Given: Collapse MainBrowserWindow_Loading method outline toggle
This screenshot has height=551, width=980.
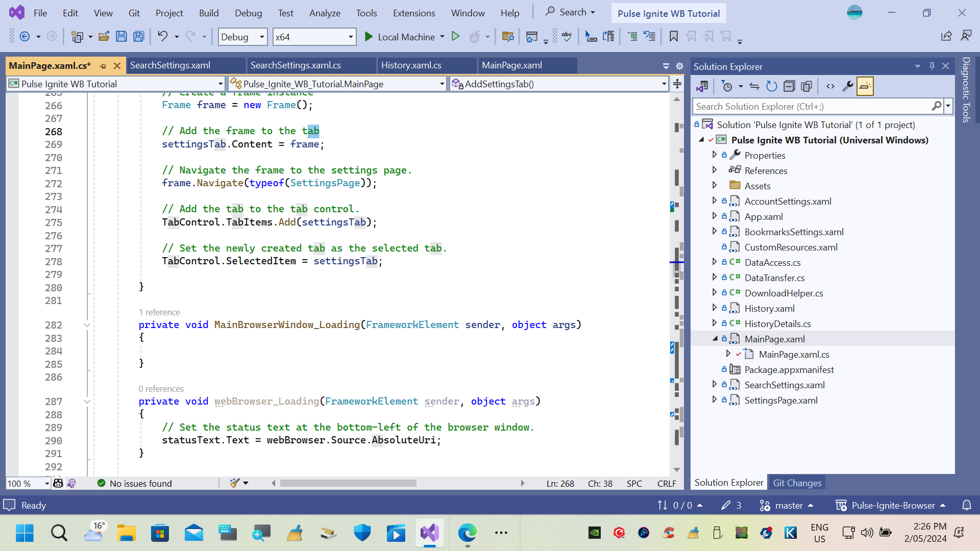Looking at the screenshot, I should click(87, 325).
